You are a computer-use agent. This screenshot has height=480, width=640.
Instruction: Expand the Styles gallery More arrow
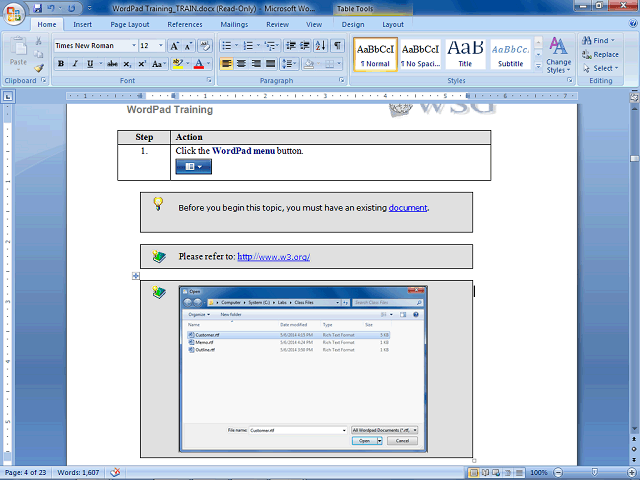pos(538,66)
